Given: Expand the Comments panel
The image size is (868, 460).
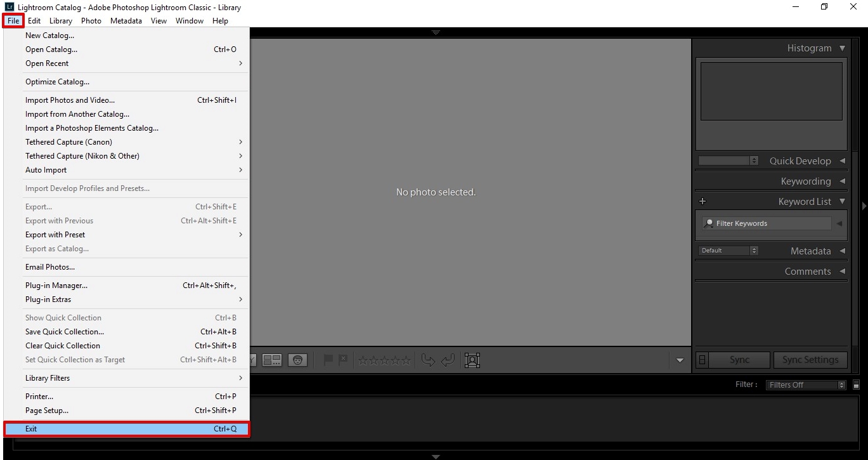Looking at the screenshot, I should pos(842,272).
